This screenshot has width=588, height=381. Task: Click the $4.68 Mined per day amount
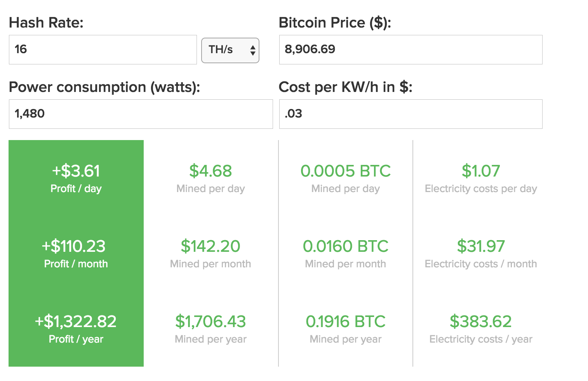tap(210, 171)
